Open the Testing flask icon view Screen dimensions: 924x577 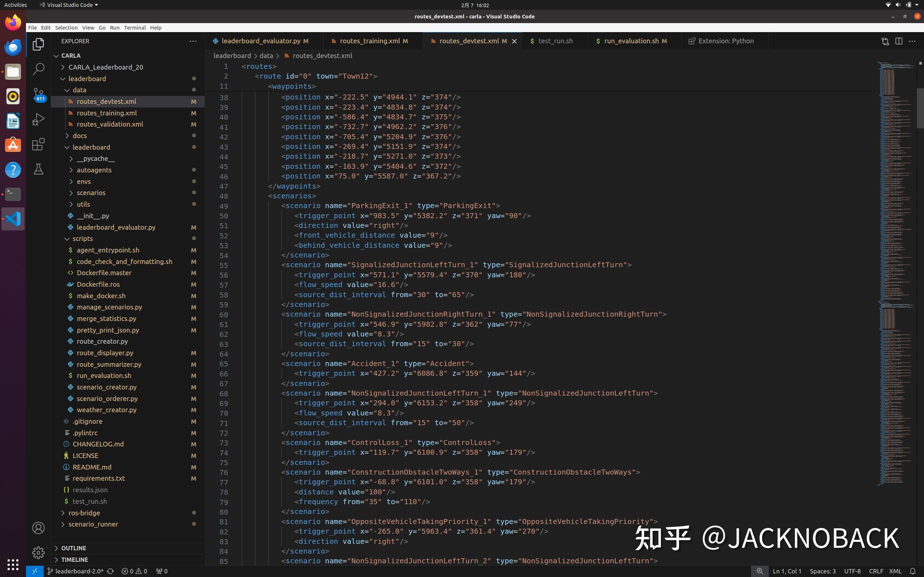point(38,169)
